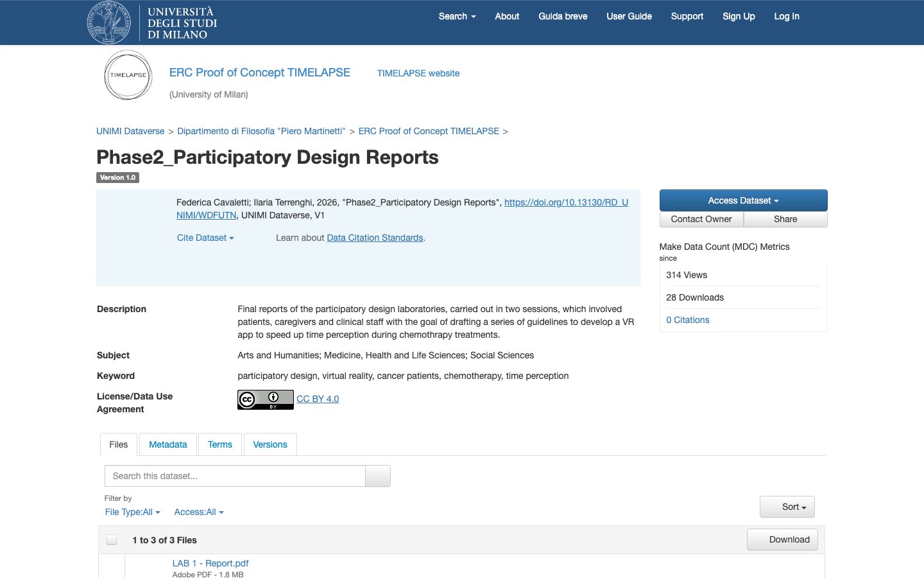
Task: Focus the Search this dataset field
Action: tap(235, 476)
